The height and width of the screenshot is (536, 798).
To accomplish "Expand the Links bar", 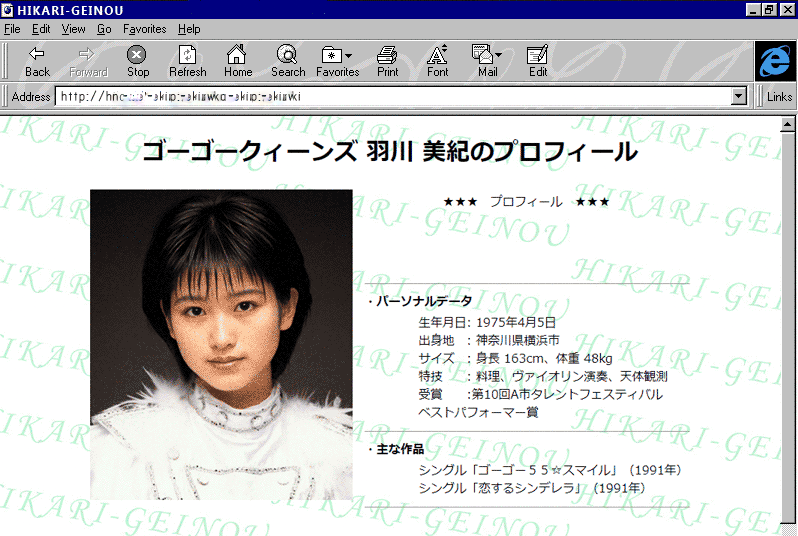I will [x=779, y=97].
